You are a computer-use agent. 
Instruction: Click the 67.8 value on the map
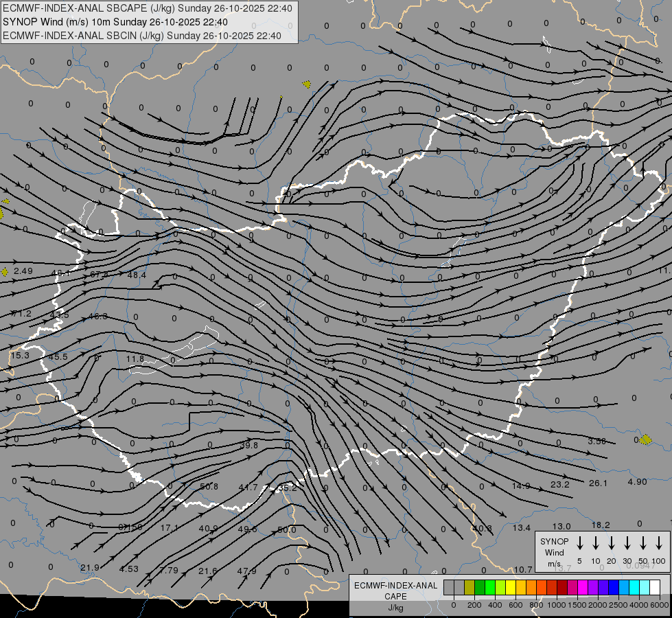99,275
